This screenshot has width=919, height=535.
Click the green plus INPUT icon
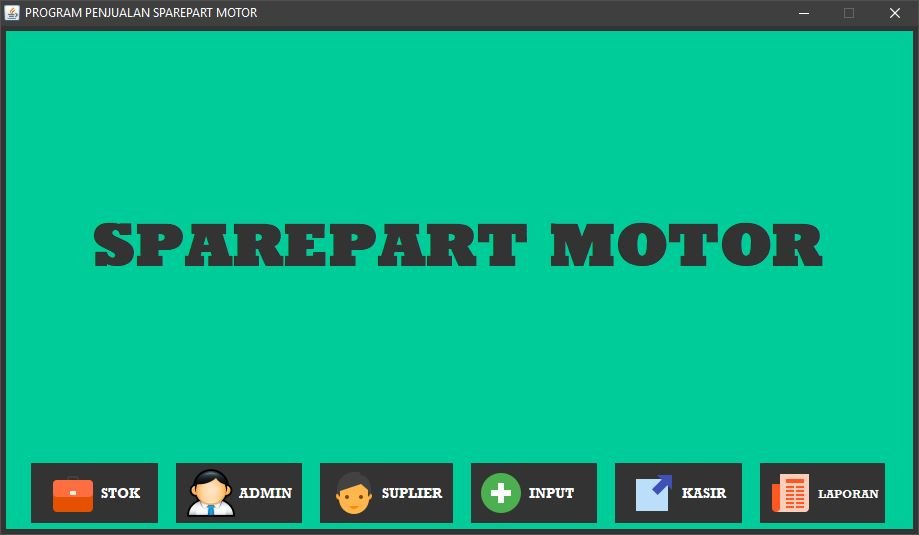[501, 493]
